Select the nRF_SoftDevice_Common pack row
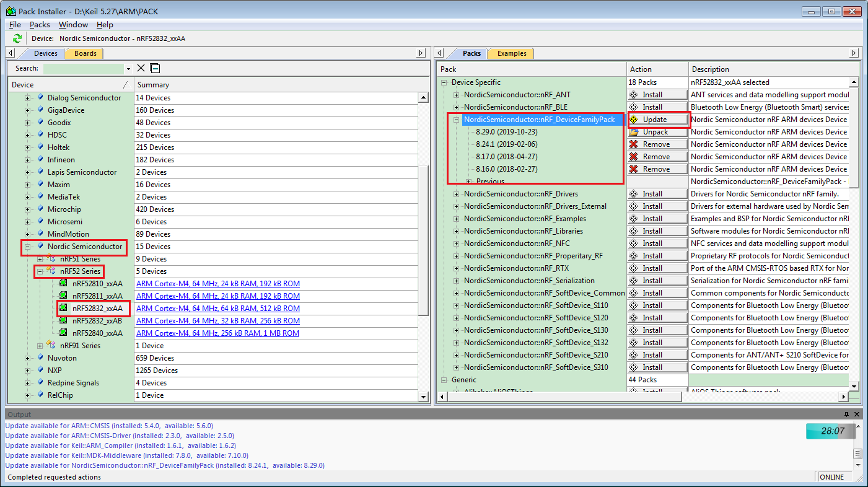The width and height of the screenshot is (868, 487). (x=544, y=293)
